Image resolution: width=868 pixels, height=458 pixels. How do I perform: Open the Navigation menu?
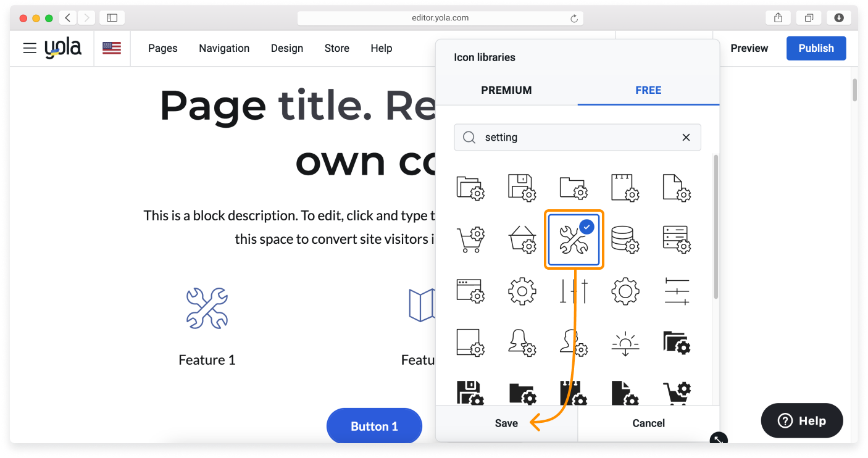click(x=224, y=48)
